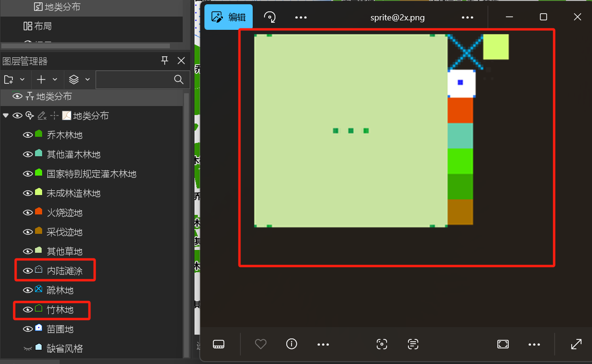Open the add layer dropdown arrow
Image resolution: width=592 pixels, height=364 pixels.
click(x=55, y=80)
